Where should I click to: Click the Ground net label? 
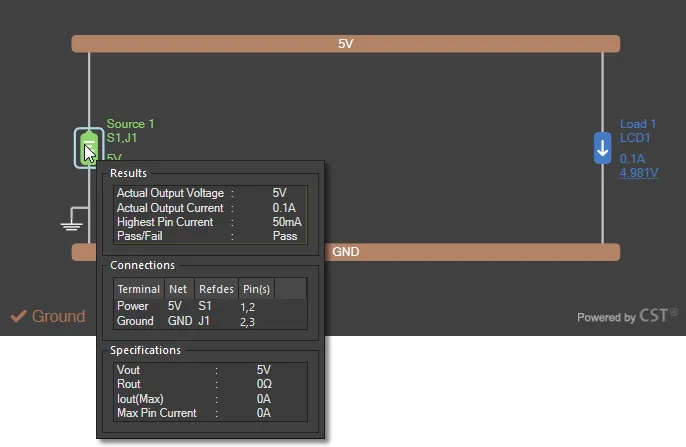tap(58, 316)
